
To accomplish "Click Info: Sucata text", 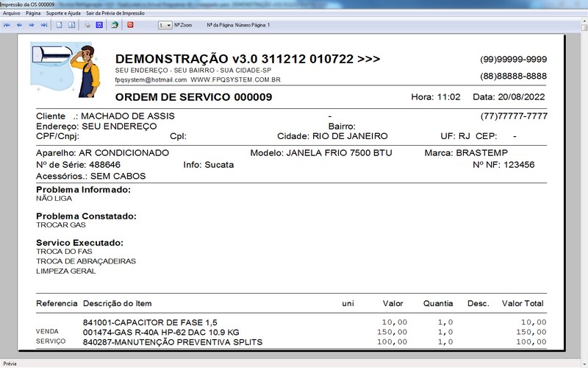I will tap(209, 165).
